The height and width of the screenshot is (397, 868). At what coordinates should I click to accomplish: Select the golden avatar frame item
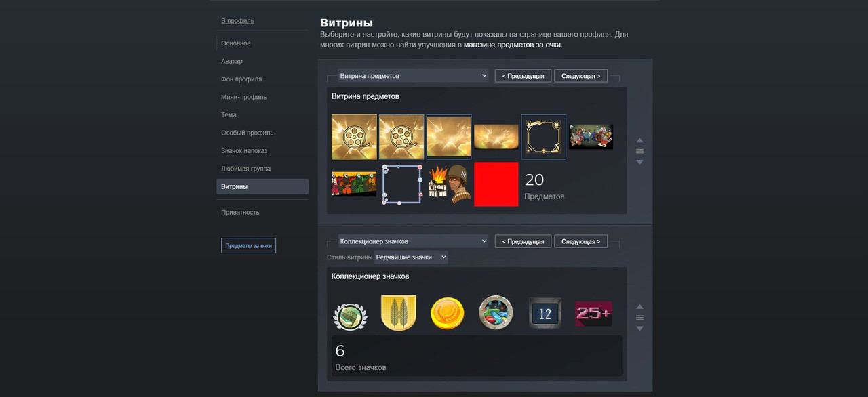point(544,137)
